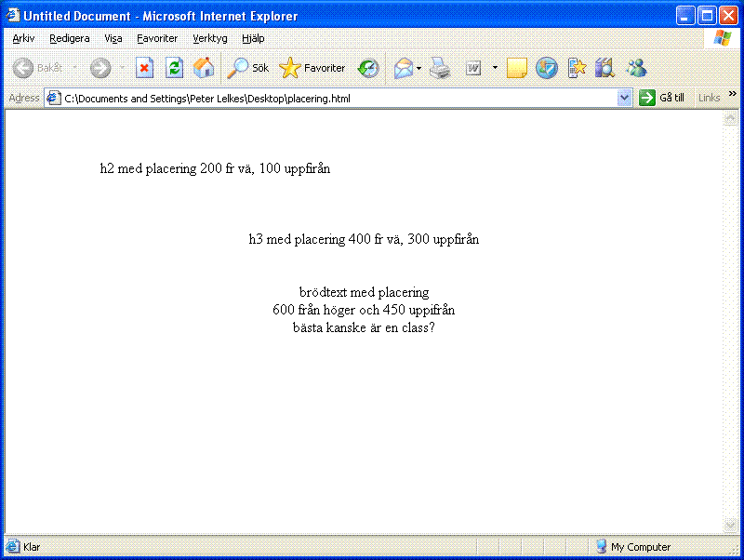Maximize the Internet Explorer window
744x560 pixels.
coord(707,16)
